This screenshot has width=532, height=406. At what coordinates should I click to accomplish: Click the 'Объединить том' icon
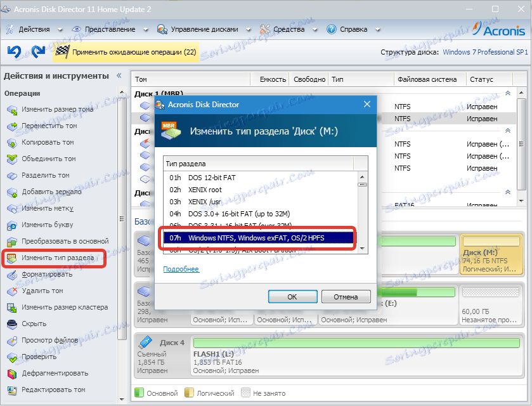coord(12,159)
